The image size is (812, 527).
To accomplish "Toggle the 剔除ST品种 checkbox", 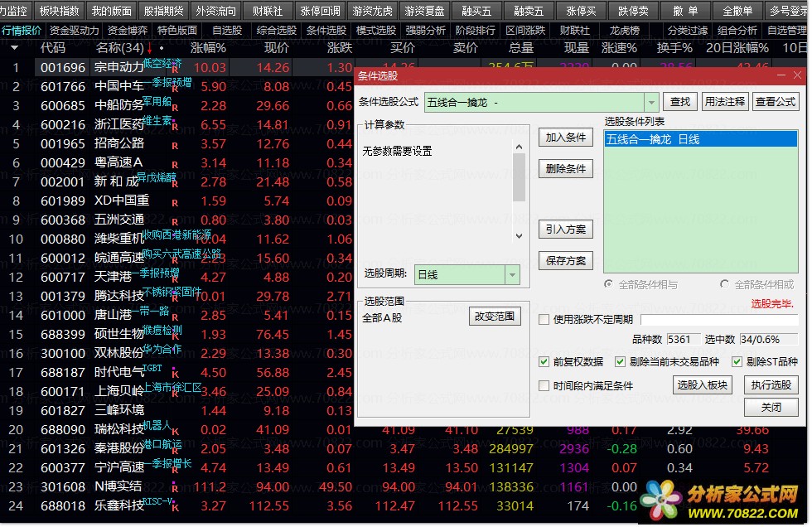I will pos(737,361).
